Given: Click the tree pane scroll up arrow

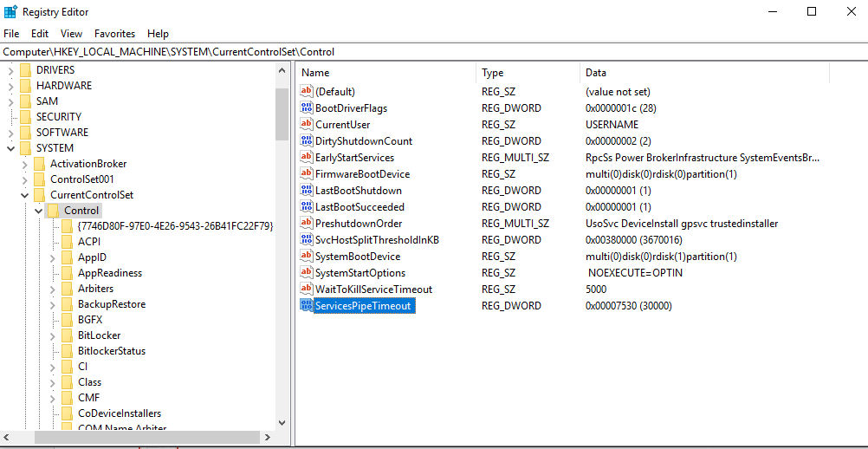Looking at the screenshot, I should click(282, 70).
